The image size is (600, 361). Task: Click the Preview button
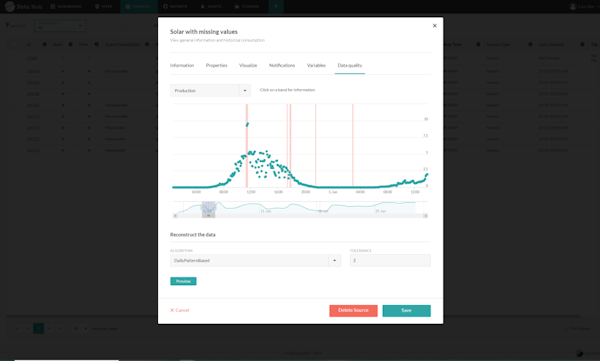click(x=183, y=281)
